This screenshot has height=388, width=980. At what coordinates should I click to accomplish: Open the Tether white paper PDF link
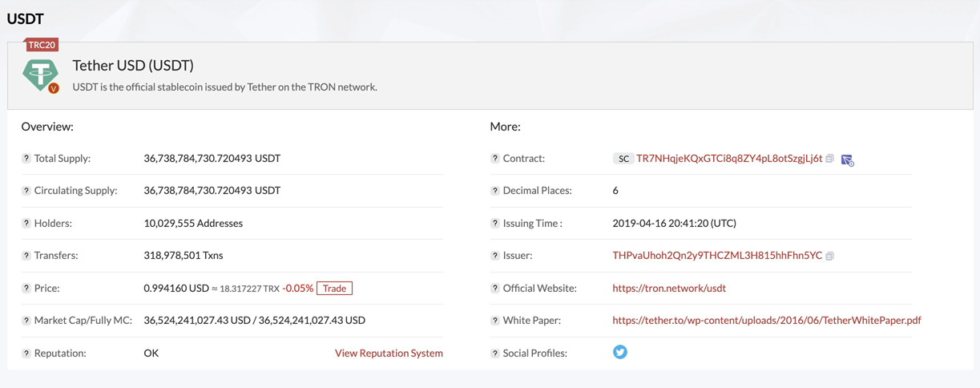coord(766,320)
